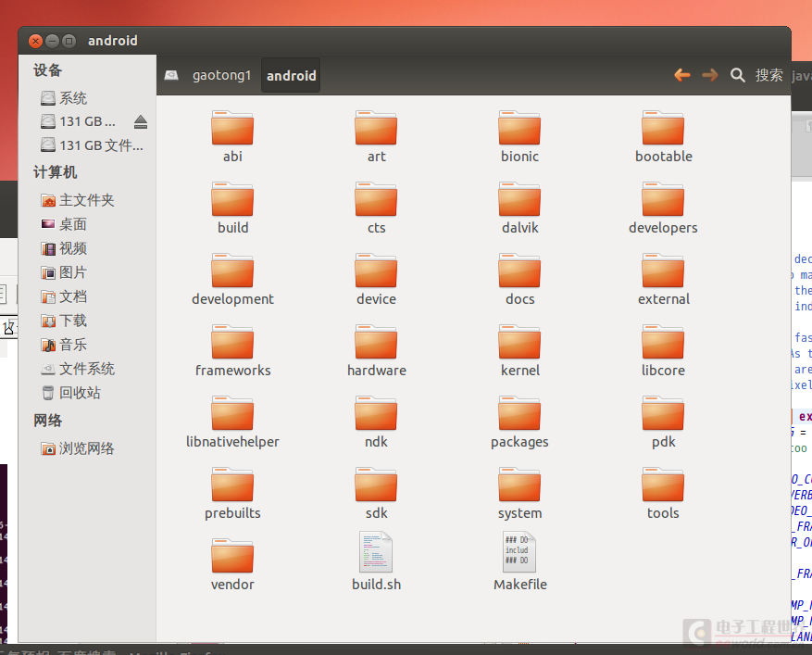Click the device folder icon
812x655 pixels.
376,271
